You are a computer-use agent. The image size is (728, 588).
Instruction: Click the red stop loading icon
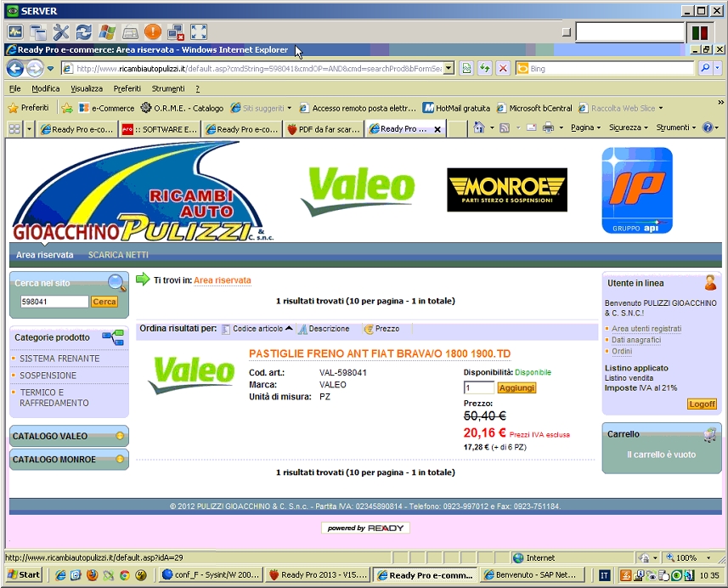pyautogui.click(x=503, y=68)
